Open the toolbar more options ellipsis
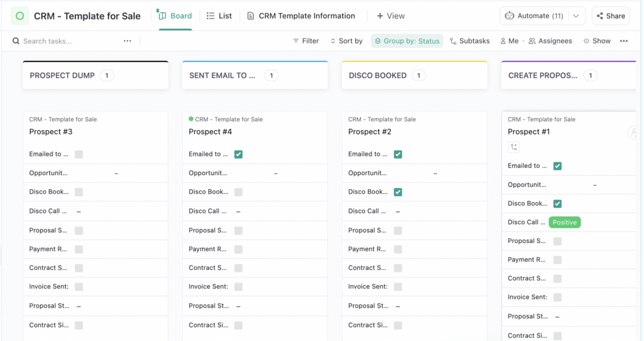644x341 pixels. coord(624,41)
